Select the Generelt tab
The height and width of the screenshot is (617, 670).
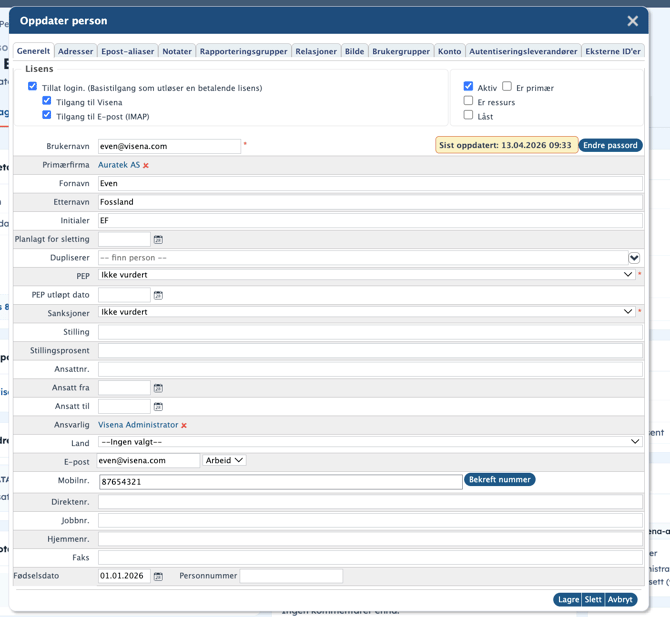(33, 51)
